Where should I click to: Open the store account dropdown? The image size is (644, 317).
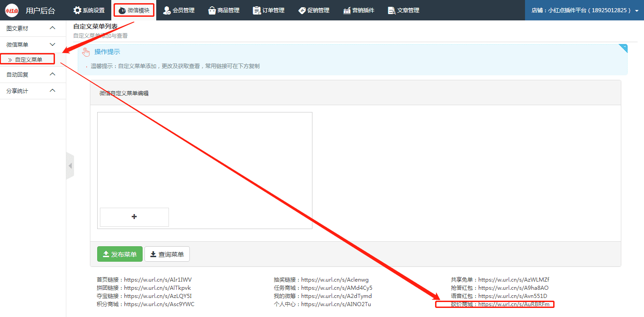click(x=585, y=10)
